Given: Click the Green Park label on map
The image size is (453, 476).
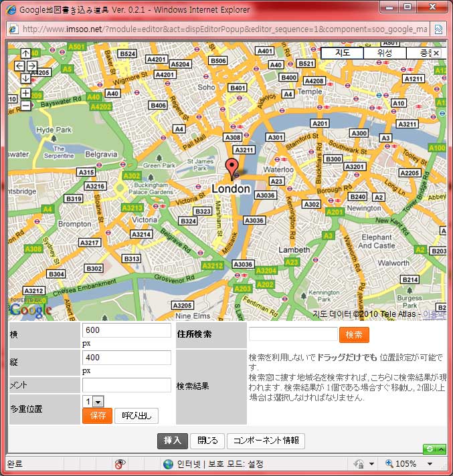Looking at the screenshot, I should (159, 165).
